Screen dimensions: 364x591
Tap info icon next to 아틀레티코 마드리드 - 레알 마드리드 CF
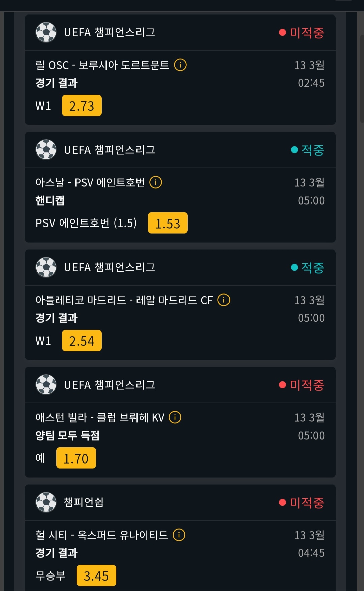point(224,300)
